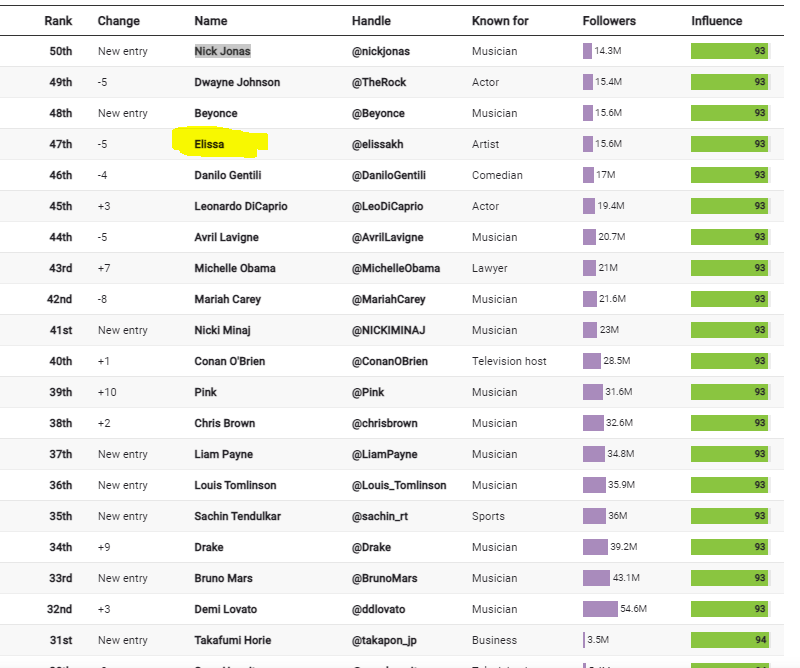Click the @takapon_jp handle
800x668 pixels.
click(x=384, y=640)
